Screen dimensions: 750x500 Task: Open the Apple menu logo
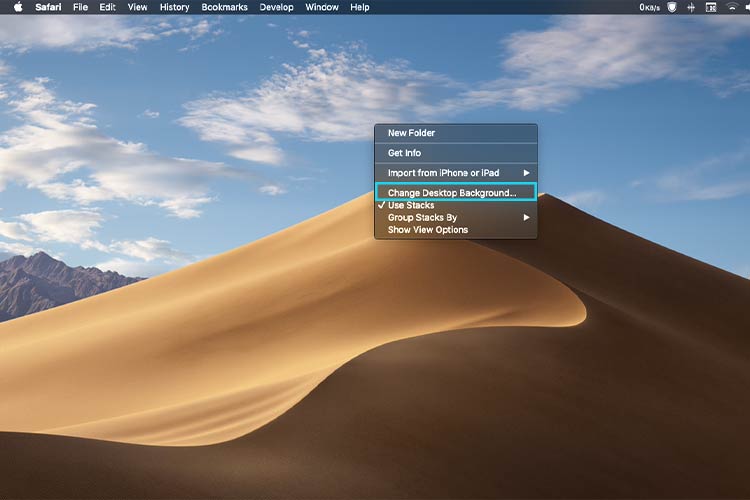click(17, 7)
